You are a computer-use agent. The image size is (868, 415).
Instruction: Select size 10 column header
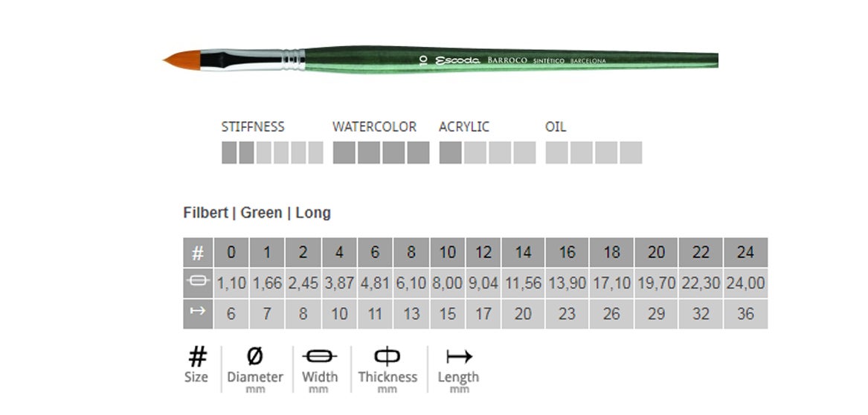coord(447,253)
